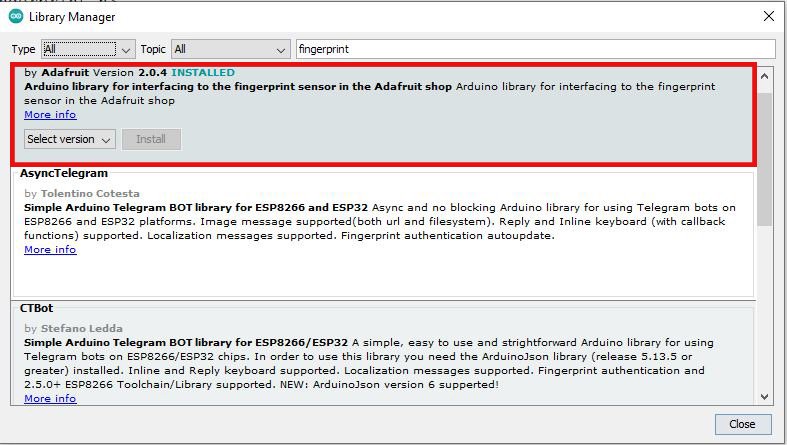Open the Type dropdown
The height and width of the screenshot is (445, 787).
88,49
